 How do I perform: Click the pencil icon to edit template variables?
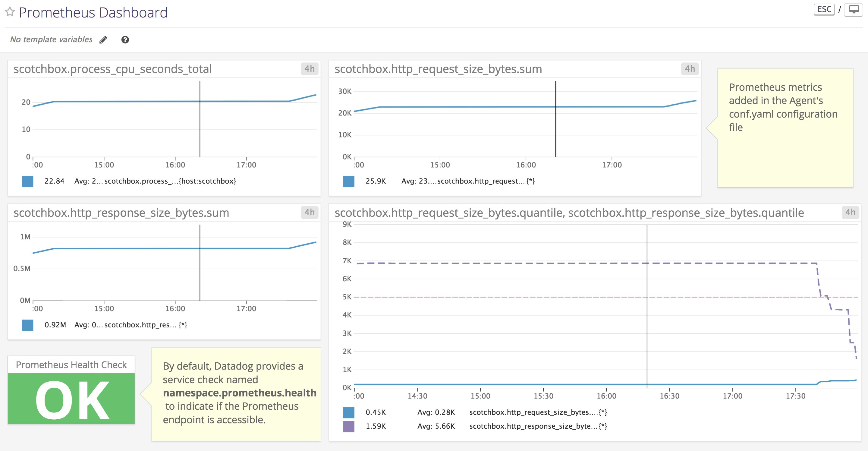click(103, 40)
